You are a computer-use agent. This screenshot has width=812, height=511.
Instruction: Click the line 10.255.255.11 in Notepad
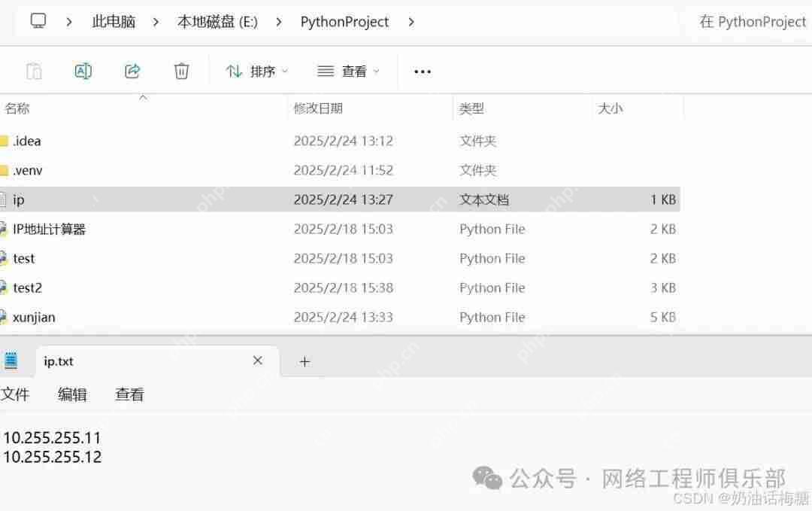(x=52, y=438)
